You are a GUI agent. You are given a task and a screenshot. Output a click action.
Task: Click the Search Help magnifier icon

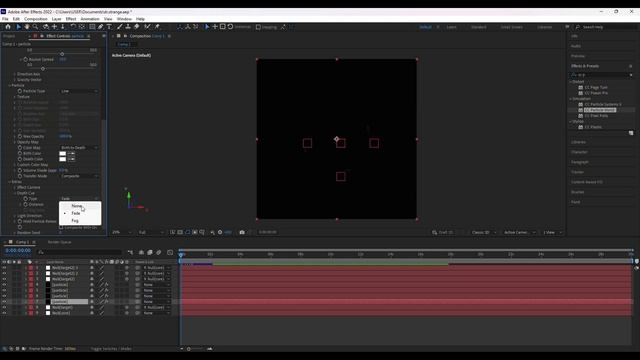point(578,27)
